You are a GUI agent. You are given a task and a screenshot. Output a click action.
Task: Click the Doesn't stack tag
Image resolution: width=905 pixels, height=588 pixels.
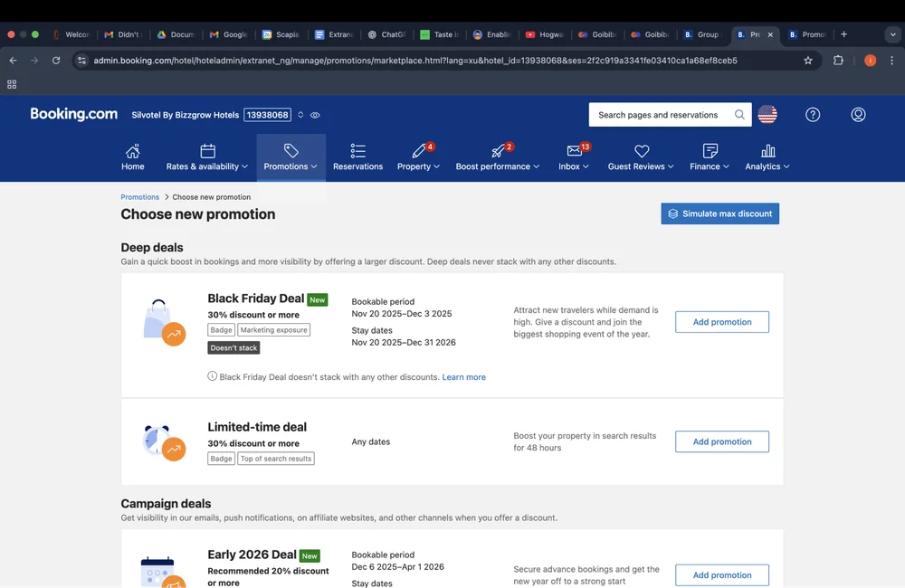233,347
